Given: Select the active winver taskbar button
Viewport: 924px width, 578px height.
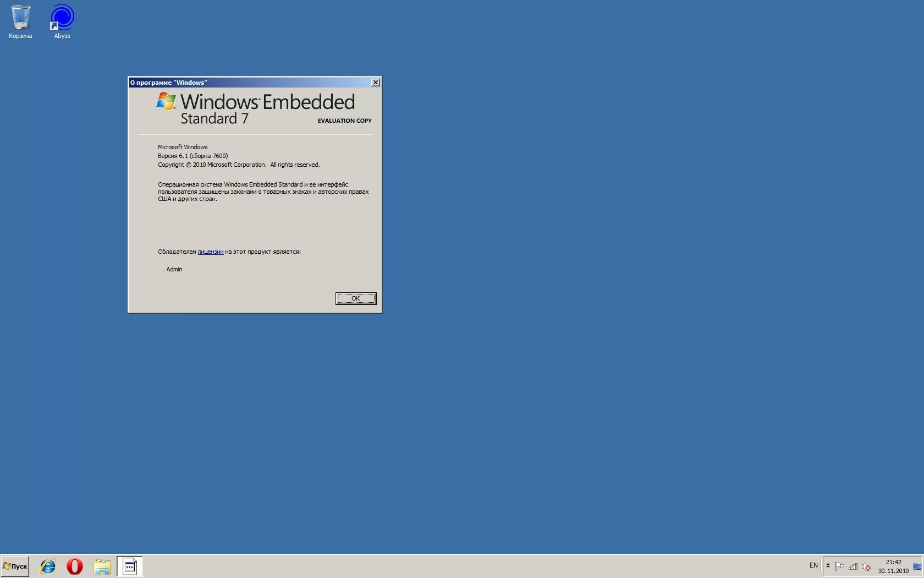Looking at the screenshot, I should click(130, 566).
